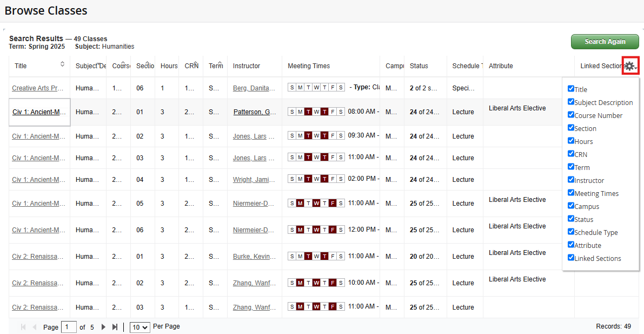The height and width of the screenshot is (334, 644).
Task: Click '02:00 PM' meeting time in Wright row
Action: pyautogui.click(x=362, y=179)
